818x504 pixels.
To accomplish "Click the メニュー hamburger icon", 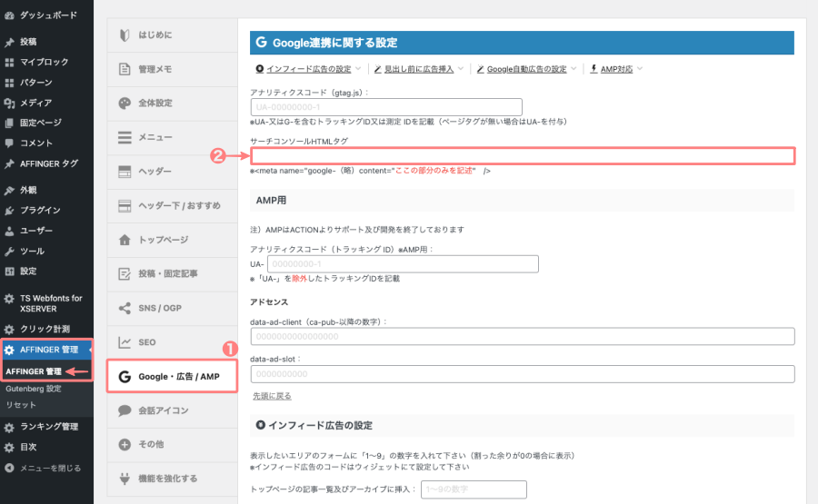I will pos(125,137).
